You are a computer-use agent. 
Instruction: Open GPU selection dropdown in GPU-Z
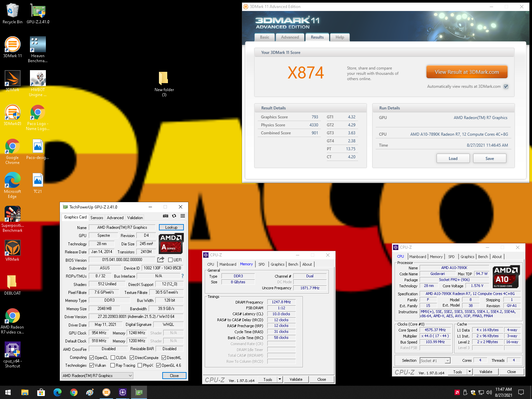pyautogui.click(x=97, y=376)
